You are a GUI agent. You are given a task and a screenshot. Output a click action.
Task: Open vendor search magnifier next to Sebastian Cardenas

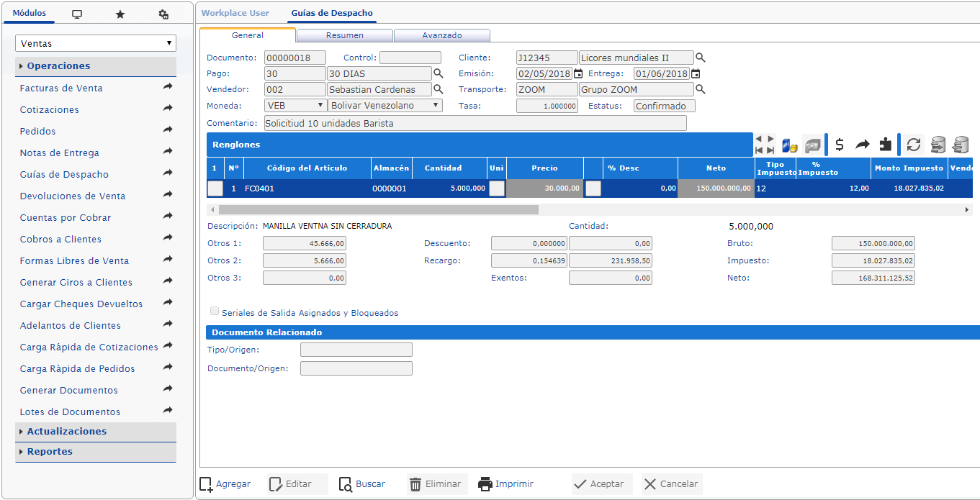click(x=439, y=89)
